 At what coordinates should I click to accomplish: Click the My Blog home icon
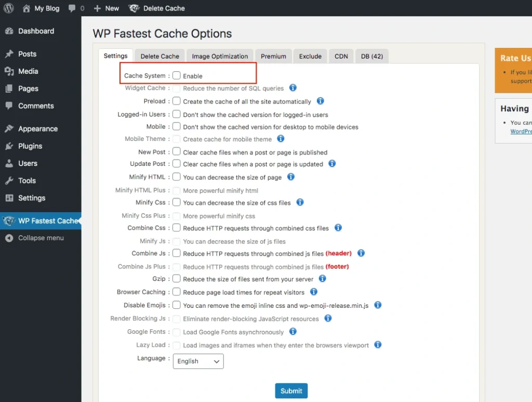tap(26, 8)
